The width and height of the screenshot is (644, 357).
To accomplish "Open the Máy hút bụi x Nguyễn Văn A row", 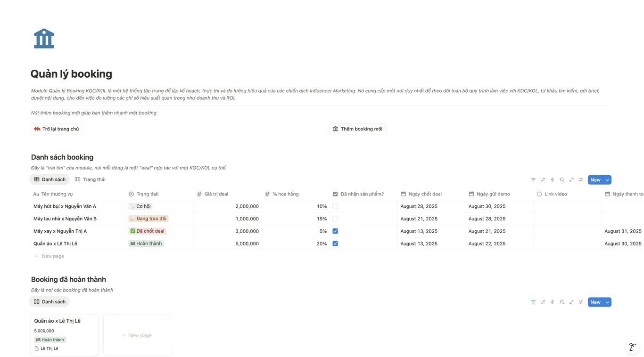I will coord(65,206).
